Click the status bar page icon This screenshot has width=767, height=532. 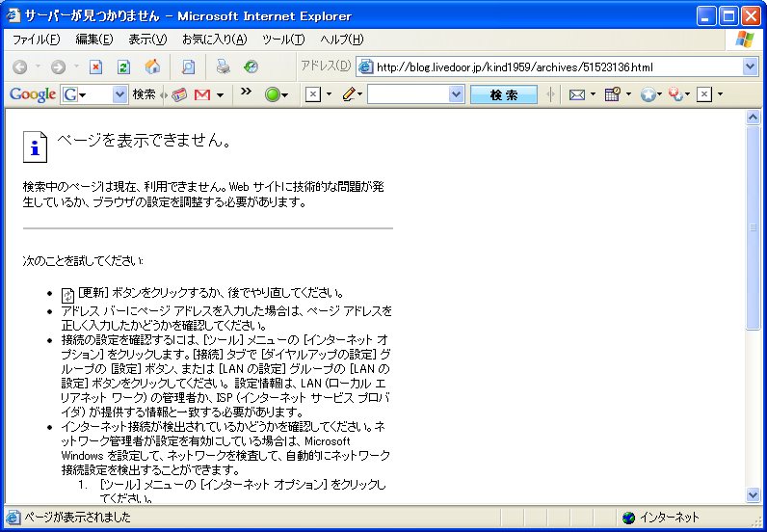(13, 517)
